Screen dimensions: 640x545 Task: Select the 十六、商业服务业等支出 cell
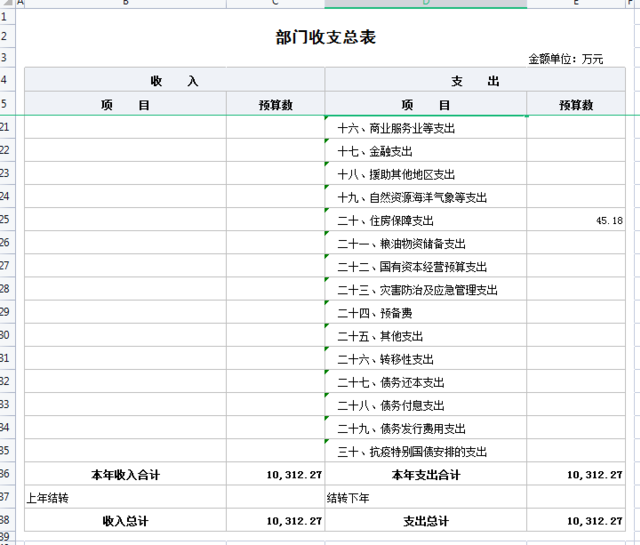pos(426,128)
